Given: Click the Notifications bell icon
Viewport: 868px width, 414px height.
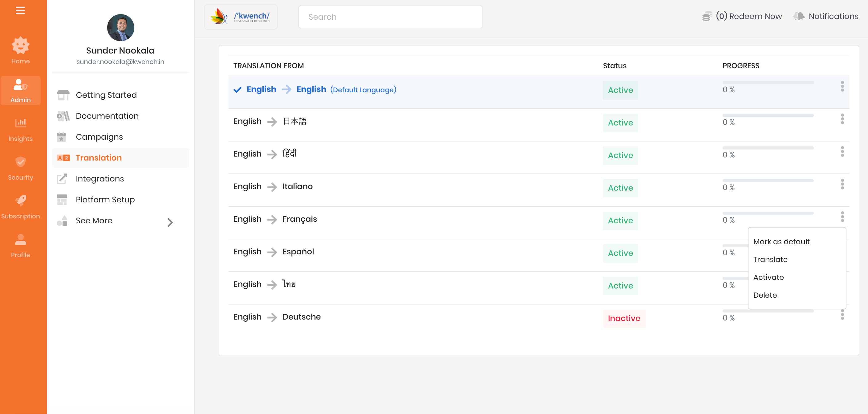Looking at the screenshot, I should click(799, 16).
